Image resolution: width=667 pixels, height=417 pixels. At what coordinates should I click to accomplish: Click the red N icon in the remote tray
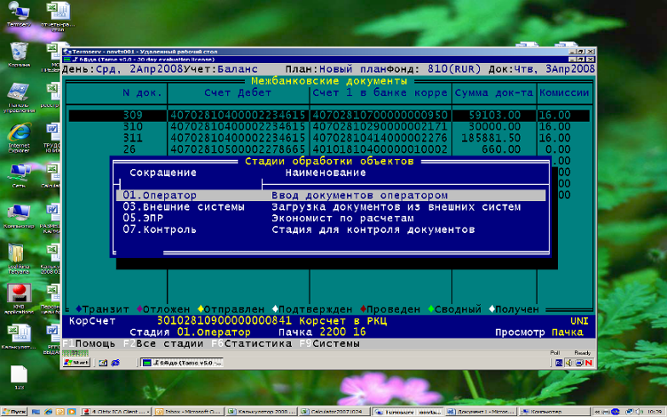589,363
